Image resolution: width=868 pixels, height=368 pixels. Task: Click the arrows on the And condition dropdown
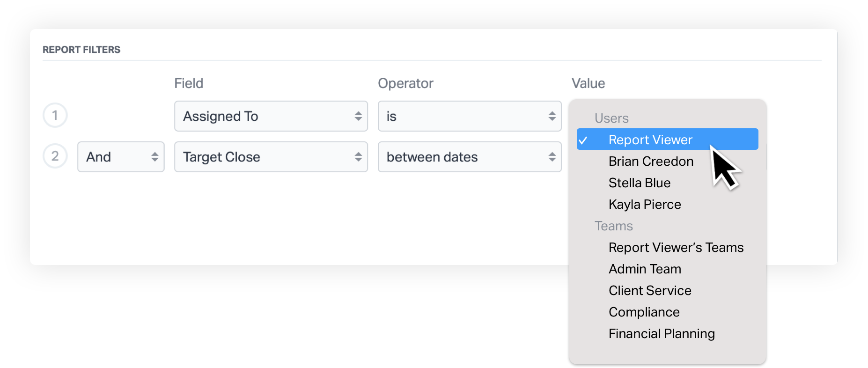coord(156,157)
